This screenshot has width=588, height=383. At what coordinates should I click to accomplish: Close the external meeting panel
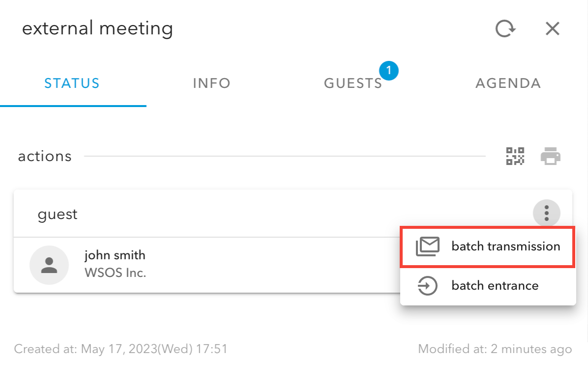pos(553,29)
